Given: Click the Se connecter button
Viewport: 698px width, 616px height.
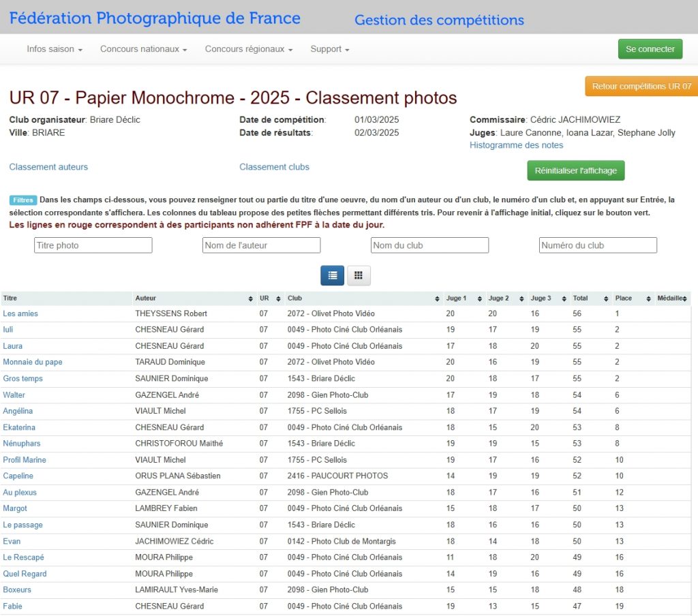Looking at the screenshot, I should click(650, 49).
